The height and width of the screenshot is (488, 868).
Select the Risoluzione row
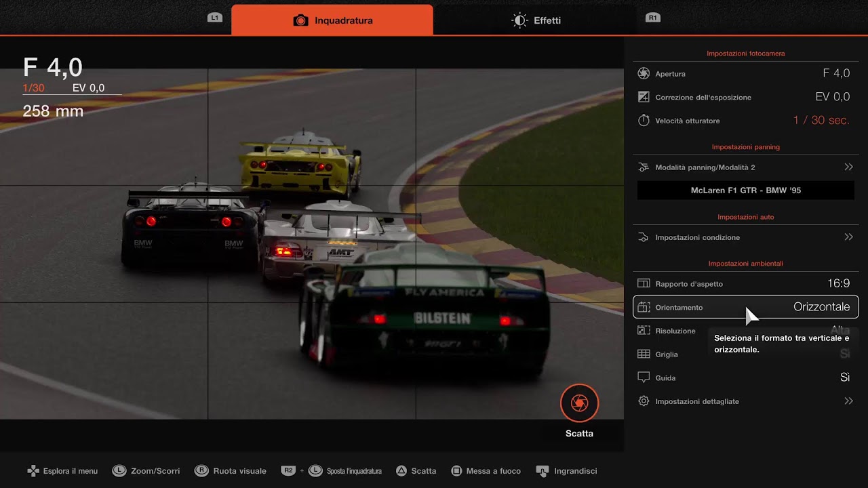point(746,331)
